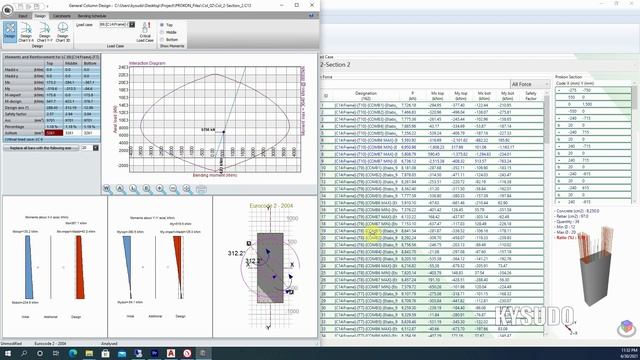Image resolution: width=640 pixels, height=360 pixels.
Task: Click the W zoom-window magnifier icon
Action: [107, 189]
